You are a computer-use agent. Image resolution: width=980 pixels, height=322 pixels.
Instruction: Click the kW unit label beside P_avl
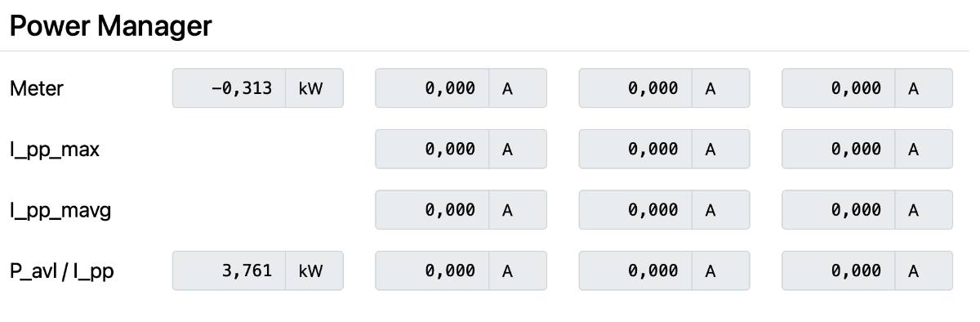(314, 271)
